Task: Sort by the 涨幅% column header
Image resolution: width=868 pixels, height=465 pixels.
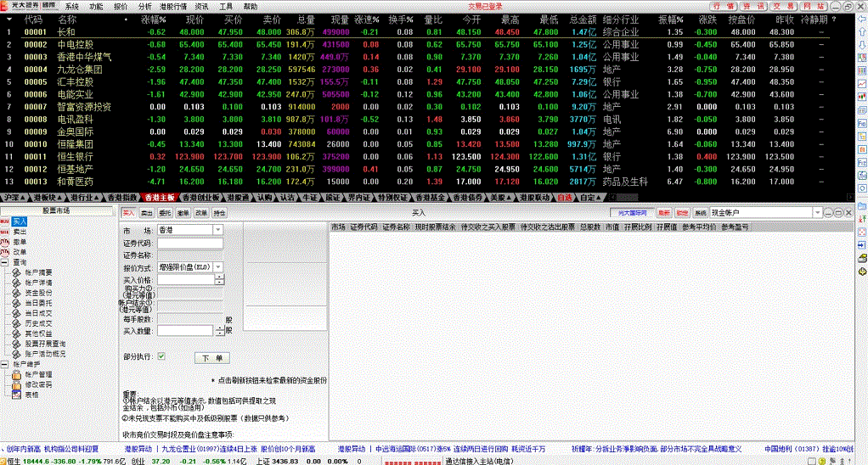Action: tap(154, 20)
